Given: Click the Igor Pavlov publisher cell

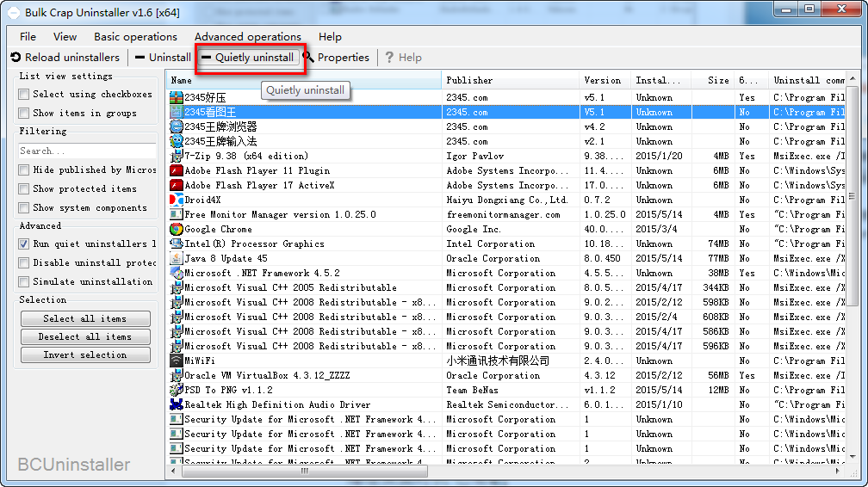Looking at the screenshot, I should (x=475, y=156).
